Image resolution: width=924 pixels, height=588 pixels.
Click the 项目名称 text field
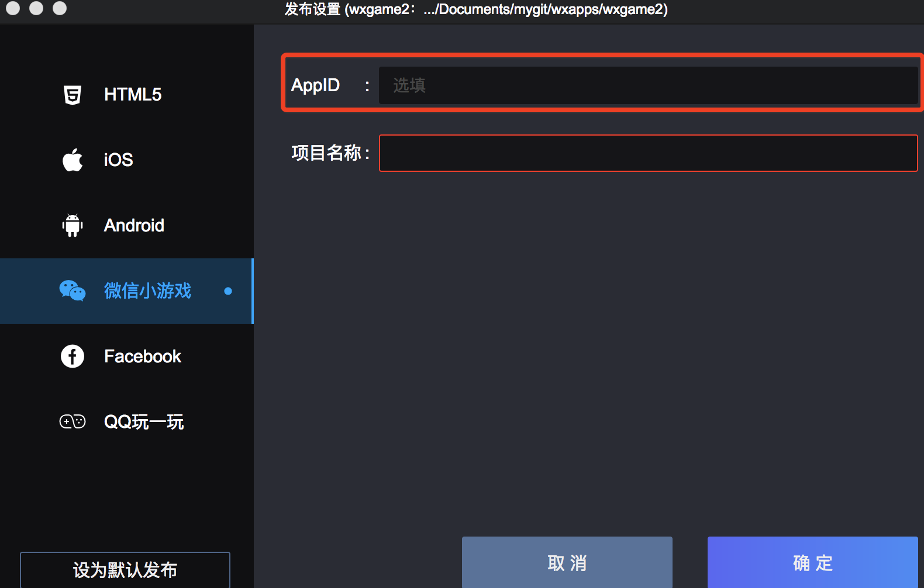pyautogui.click(x=648, y=153)
